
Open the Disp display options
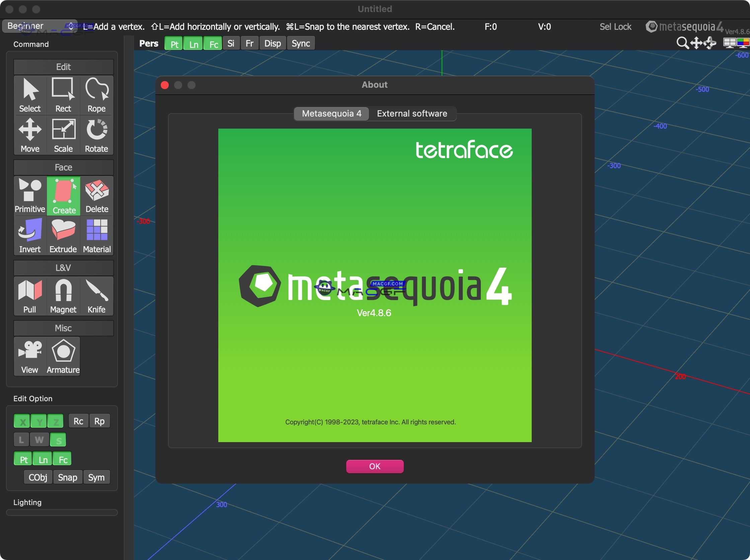(272, 43)
